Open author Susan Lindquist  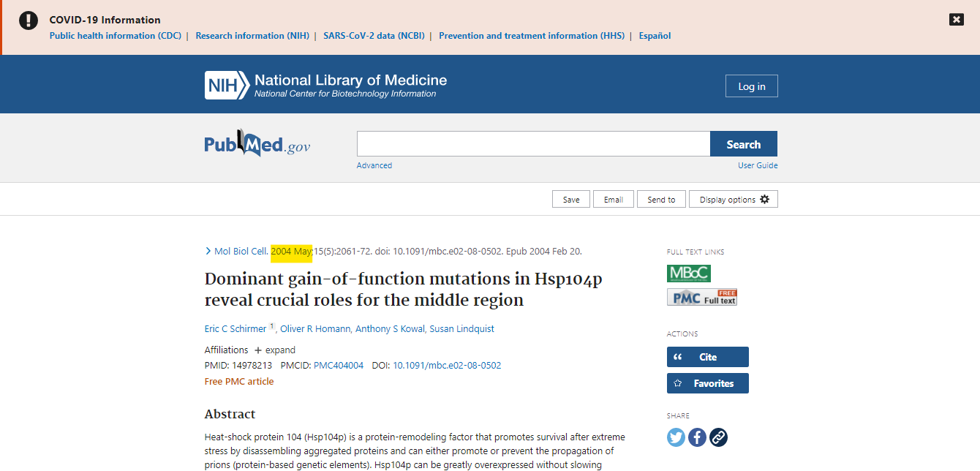click(461, 329)
